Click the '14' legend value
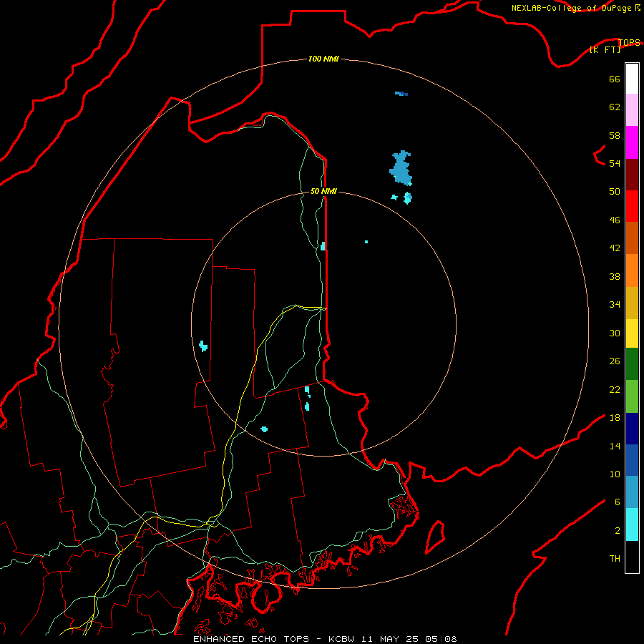Viewport: 644px width, 644px height. [615, 446]
